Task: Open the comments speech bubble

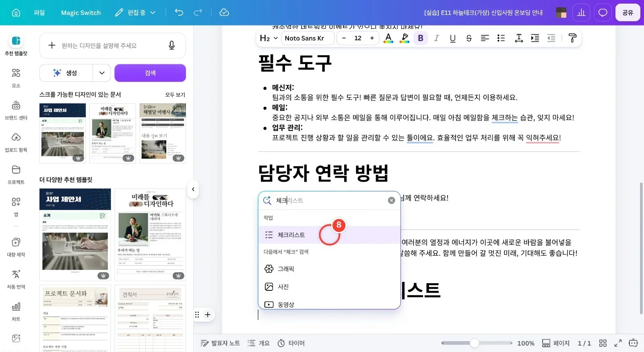Action: pyautogui.click(x=603, y=12)
